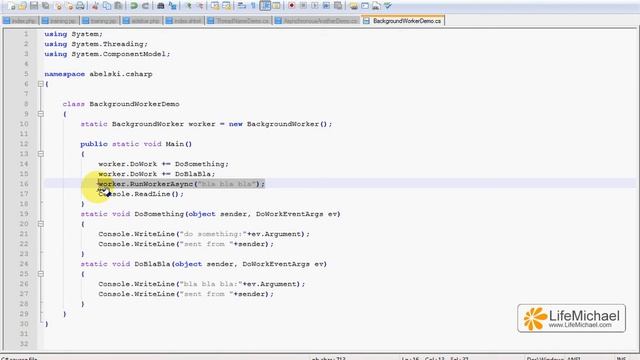The image size is (640, 360).
Task: Undo the last edit with the green arrow
Action: point(133,6)
